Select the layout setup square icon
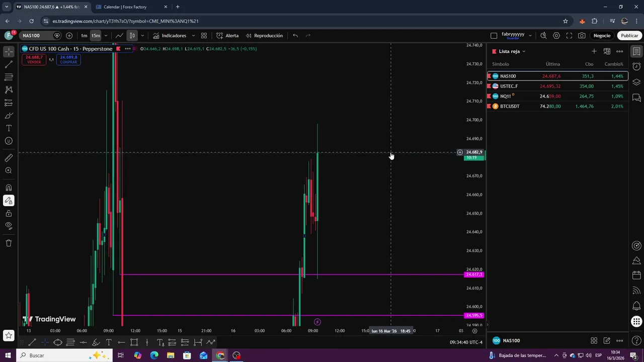The image size is (644, 362). [494, 36]
